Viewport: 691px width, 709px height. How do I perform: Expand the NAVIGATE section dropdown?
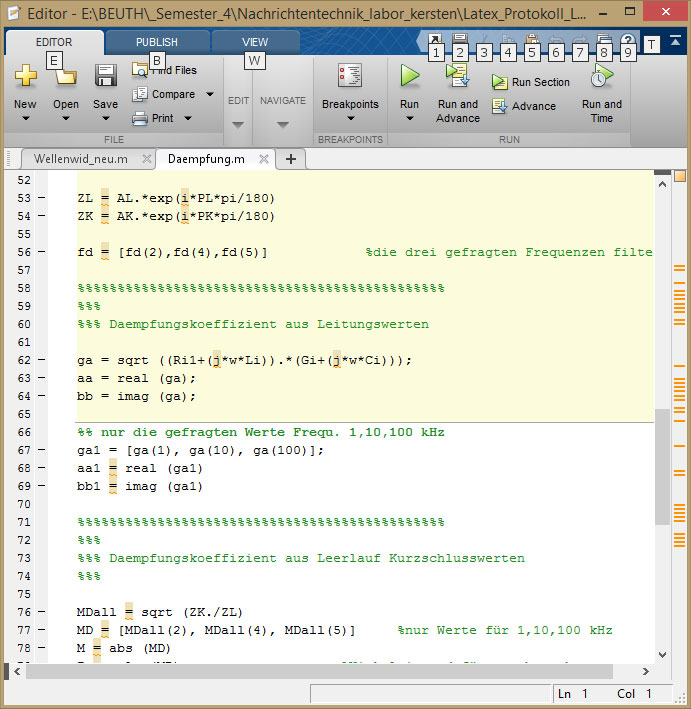tap(283, 125)
